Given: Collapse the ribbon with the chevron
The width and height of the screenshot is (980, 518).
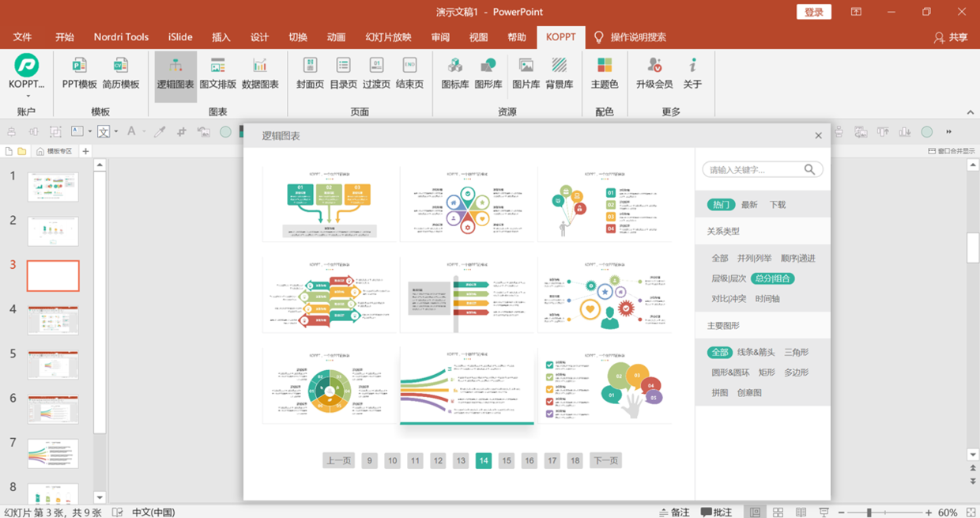Looking at the screenshot, I should (x=971, y=112).
